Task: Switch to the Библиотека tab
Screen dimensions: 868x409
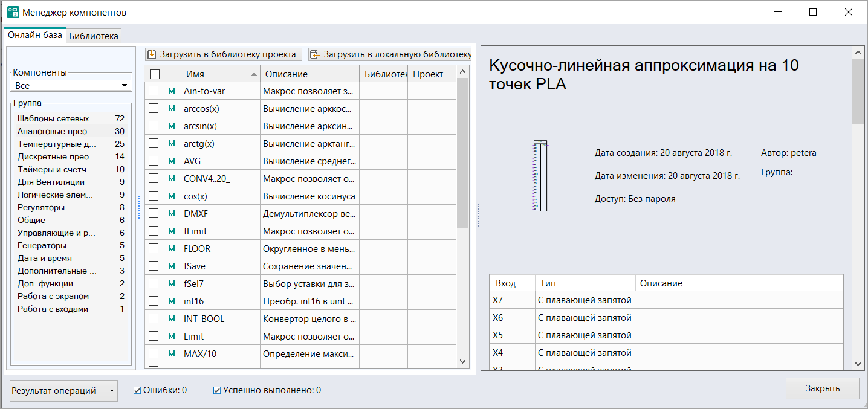Action: pos(94,36)
